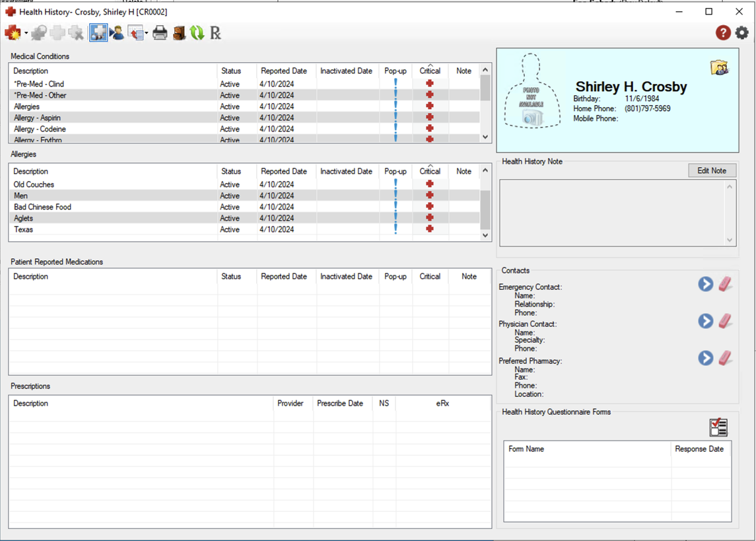
Task: Click the Edit Note button
Action: coord(712,170)
